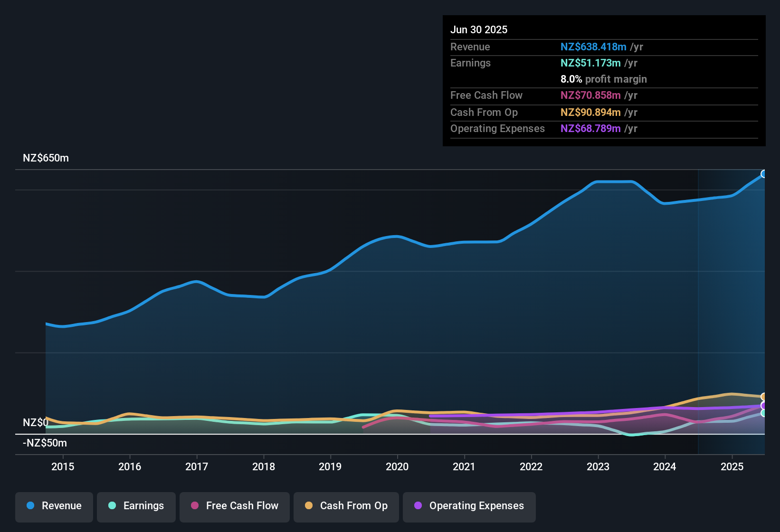Screen dimensions: 780x532
Task: Click the Operating Expenses row label in tooltip
Action: 497,128
